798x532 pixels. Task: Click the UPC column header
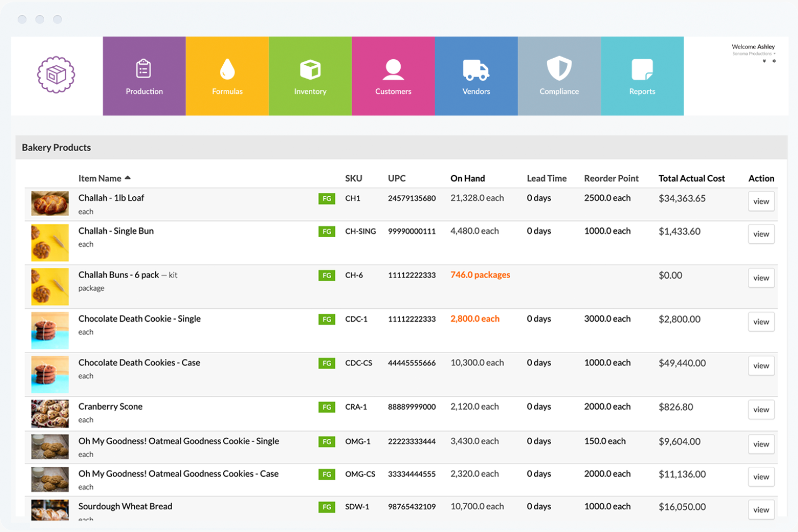(397, 178)
